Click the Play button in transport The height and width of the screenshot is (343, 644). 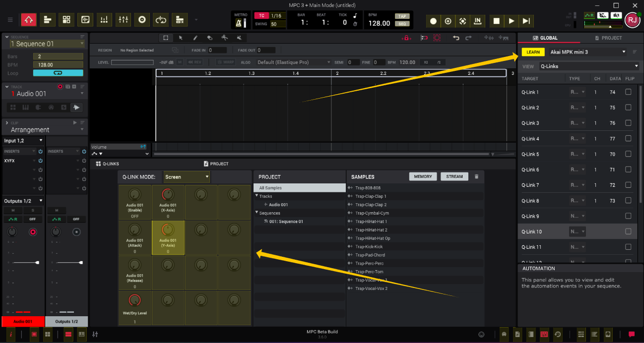tap(512, 21)
